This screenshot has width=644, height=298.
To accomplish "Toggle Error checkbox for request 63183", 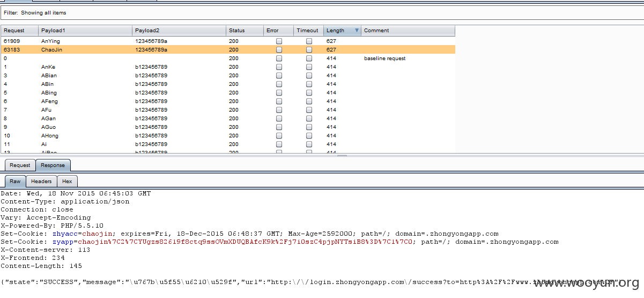I will (279, 50).
